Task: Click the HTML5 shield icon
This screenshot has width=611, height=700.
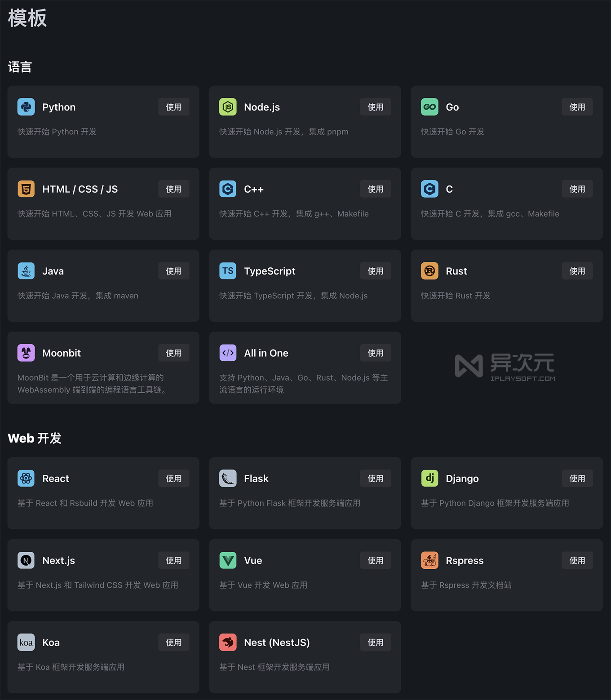Action: pos(26,189)
